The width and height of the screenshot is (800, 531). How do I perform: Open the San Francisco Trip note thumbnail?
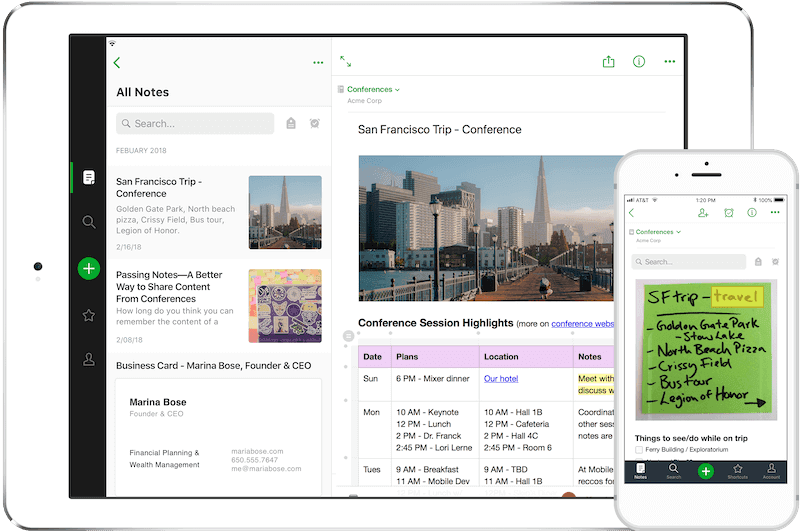[285, 212]
